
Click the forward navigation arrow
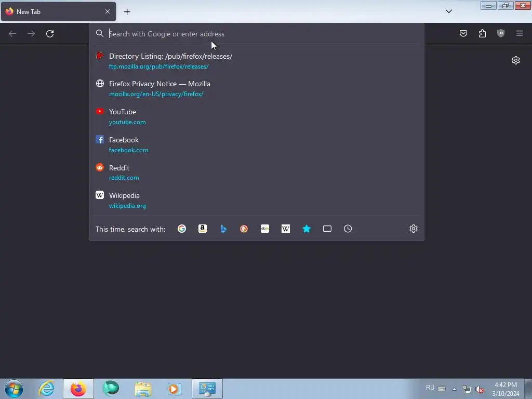coord(31,34)
